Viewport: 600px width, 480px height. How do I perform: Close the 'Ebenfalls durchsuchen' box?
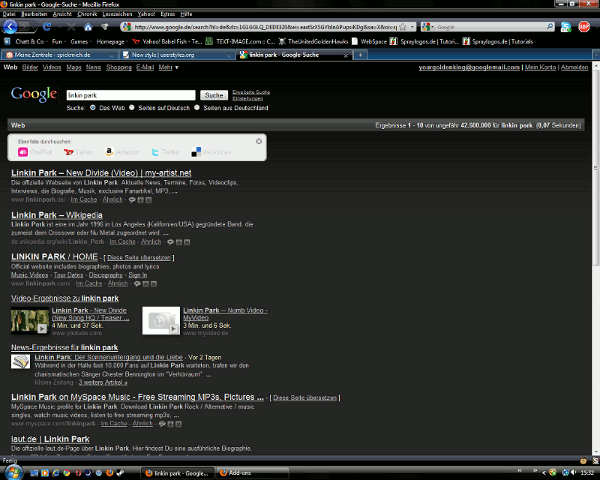[x=259, y=141]
